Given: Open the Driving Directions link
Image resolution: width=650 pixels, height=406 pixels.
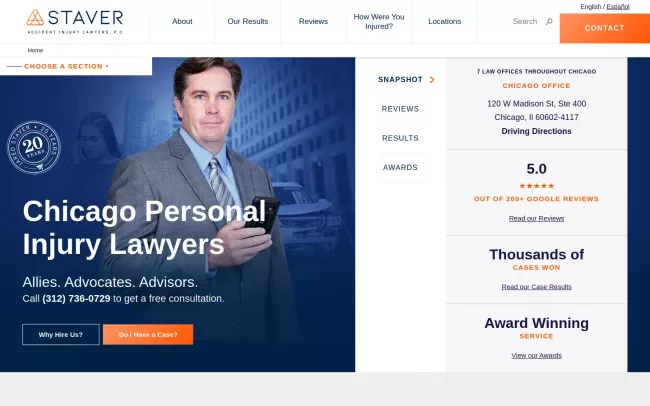Looking at the screenshot, I should 536,131.
